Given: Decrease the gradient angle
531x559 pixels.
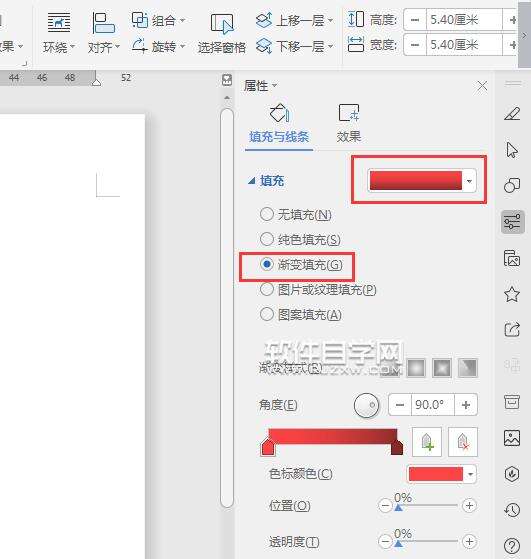Looking at the screenshot, I should tap(400, 405).
